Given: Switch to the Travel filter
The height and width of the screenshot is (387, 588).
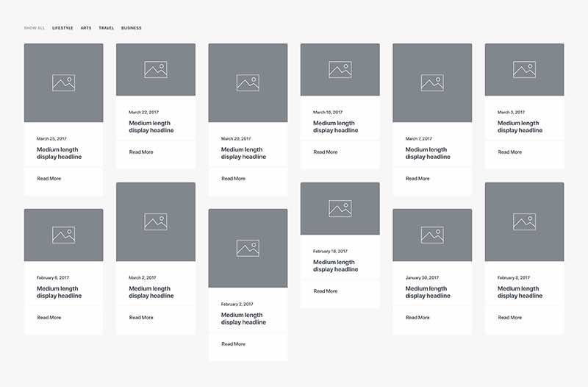Looking at the screenshot, I should (x=107, y=28).
